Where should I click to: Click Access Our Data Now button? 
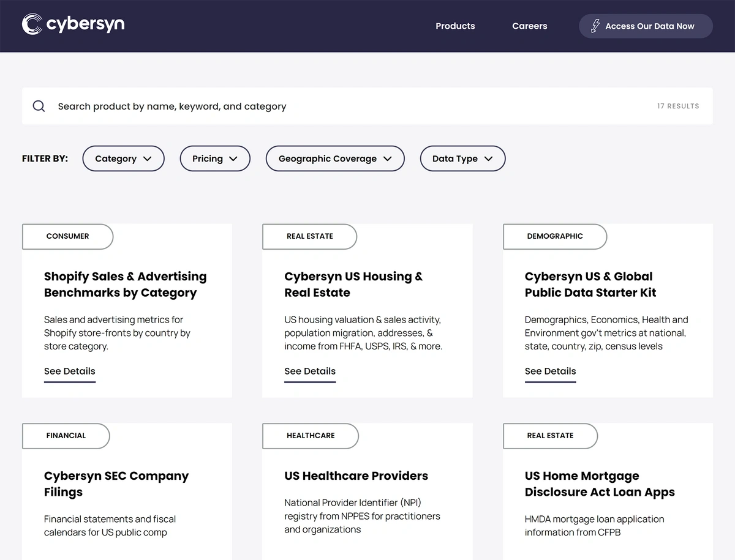646,26
